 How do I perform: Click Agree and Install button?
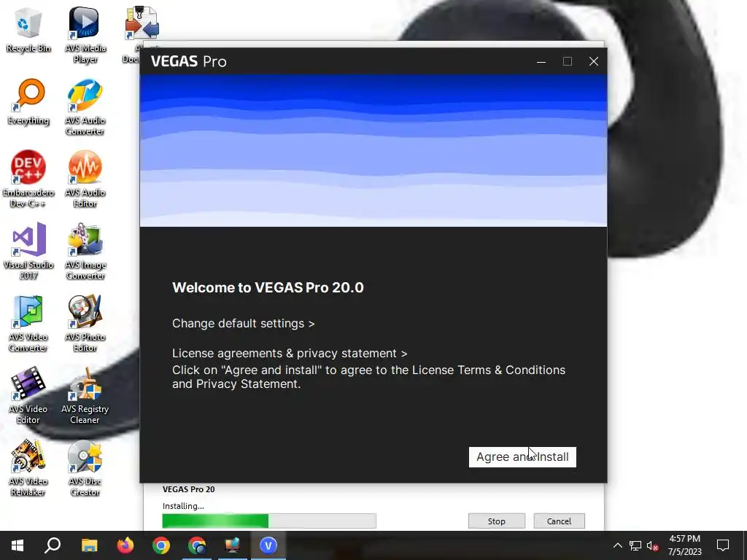[522, 457]
